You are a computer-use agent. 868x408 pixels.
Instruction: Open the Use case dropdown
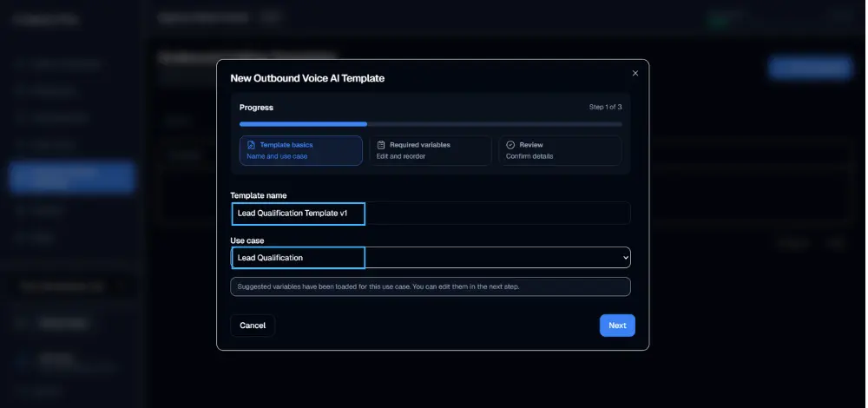pos(431,258)
